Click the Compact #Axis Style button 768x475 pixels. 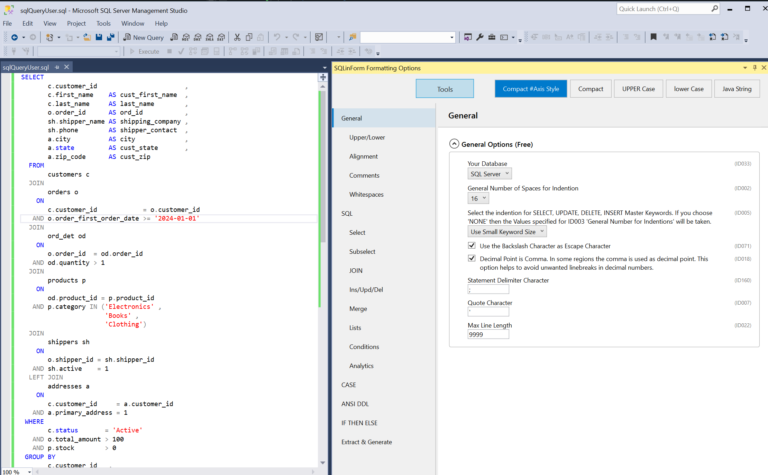point(530,89)
